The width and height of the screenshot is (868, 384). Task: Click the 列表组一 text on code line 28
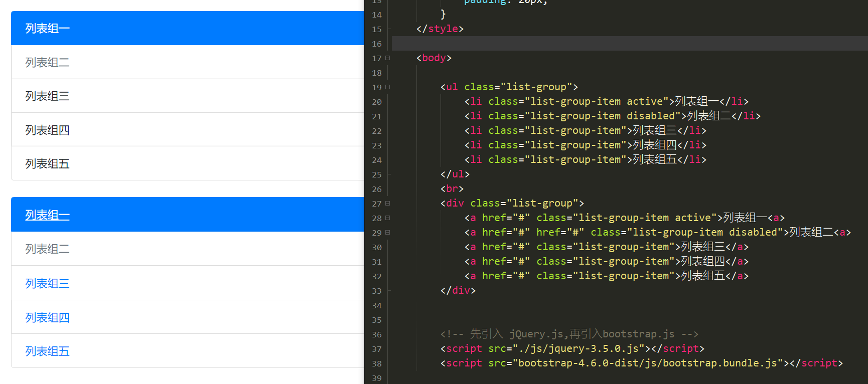tap(745, 218)
